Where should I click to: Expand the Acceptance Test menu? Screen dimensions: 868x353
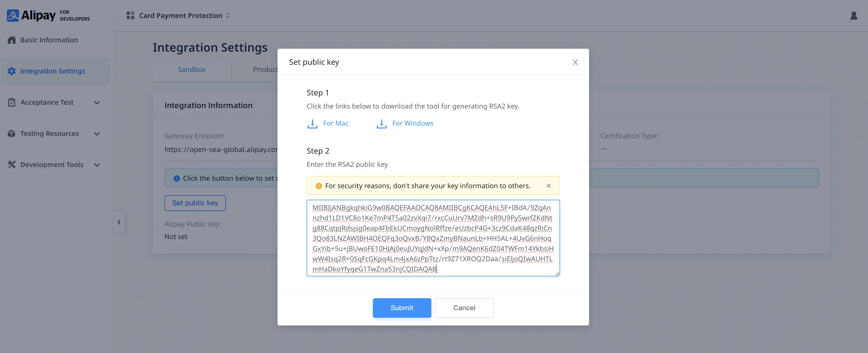(97, 102)
